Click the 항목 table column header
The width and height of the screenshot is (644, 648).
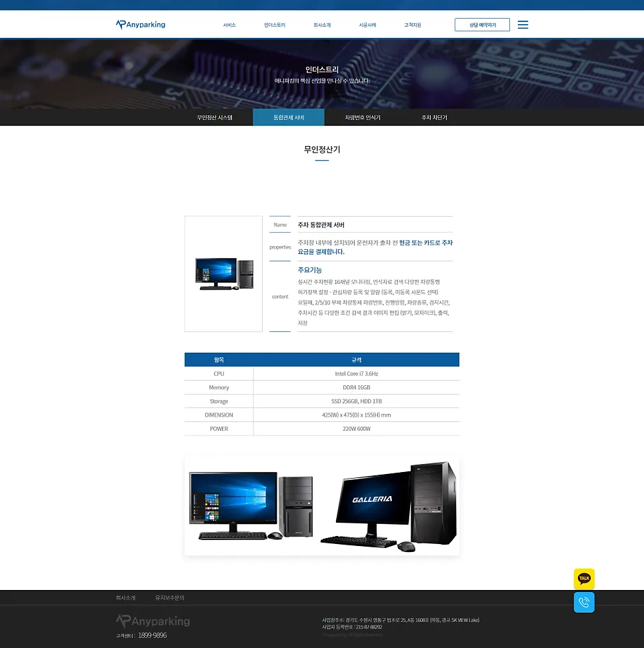click(219, 360)
